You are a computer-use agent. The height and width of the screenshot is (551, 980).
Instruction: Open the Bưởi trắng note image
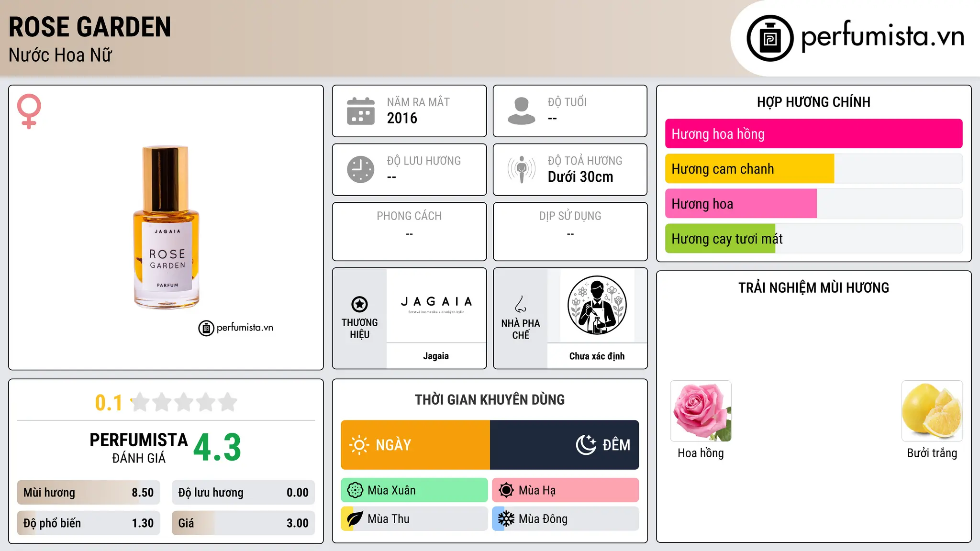pos(932,411)
